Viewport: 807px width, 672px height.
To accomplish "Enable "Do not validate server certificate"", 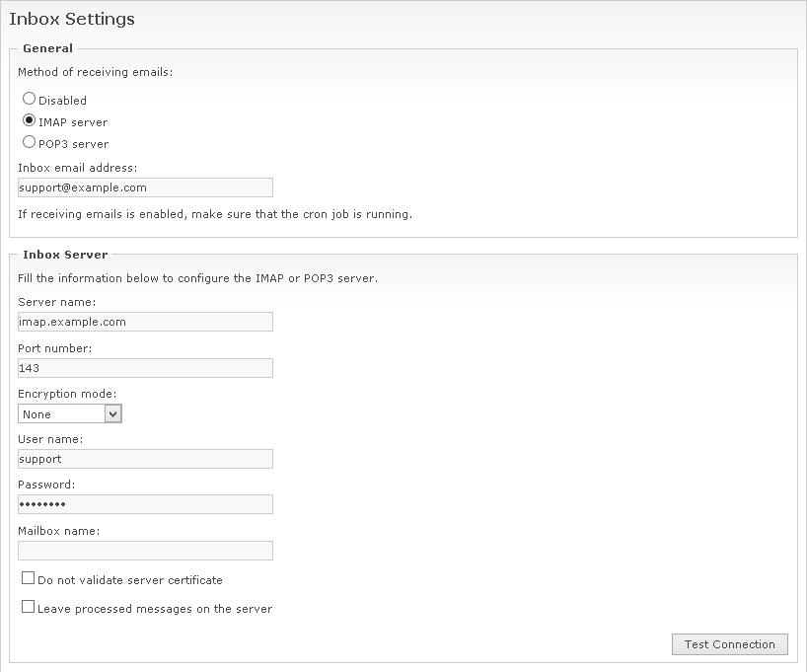I will click(28, 577).
